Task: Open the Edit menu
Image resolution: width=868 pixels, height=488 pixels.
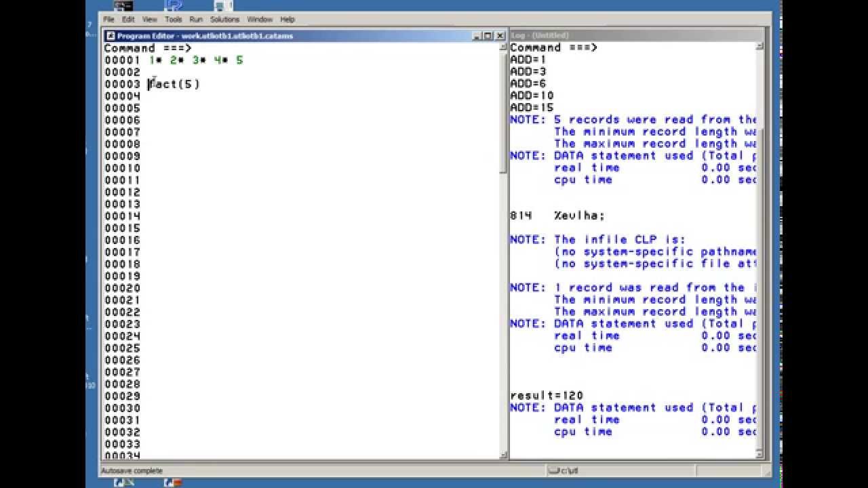Action: 128,20
